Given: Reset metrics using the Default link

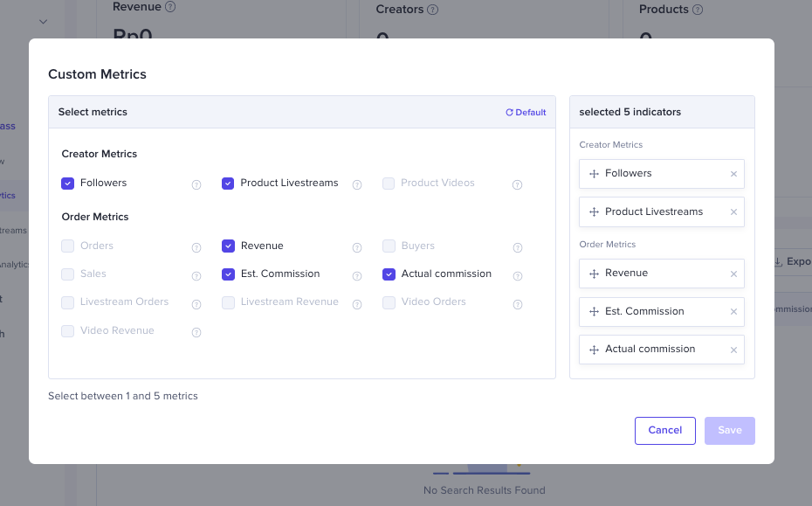Looking at the screenshot, I should (526, 113).
